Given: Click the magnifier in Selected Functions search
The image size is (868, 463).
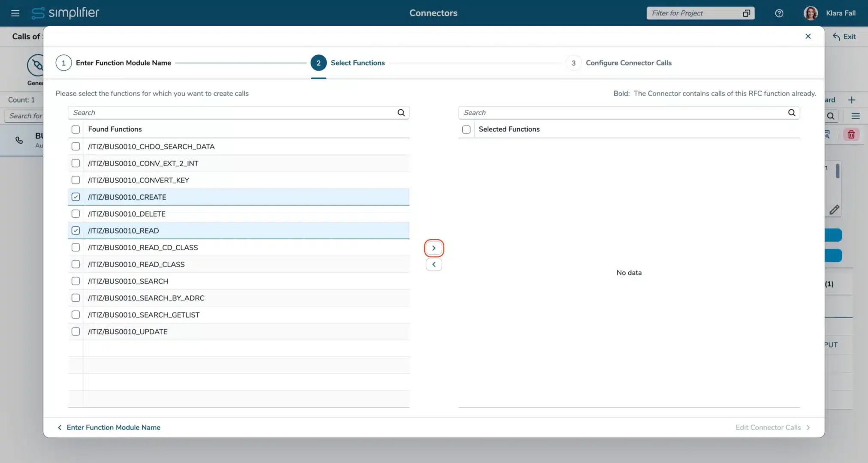Looking at the screenshot, I should pos(791,113).
